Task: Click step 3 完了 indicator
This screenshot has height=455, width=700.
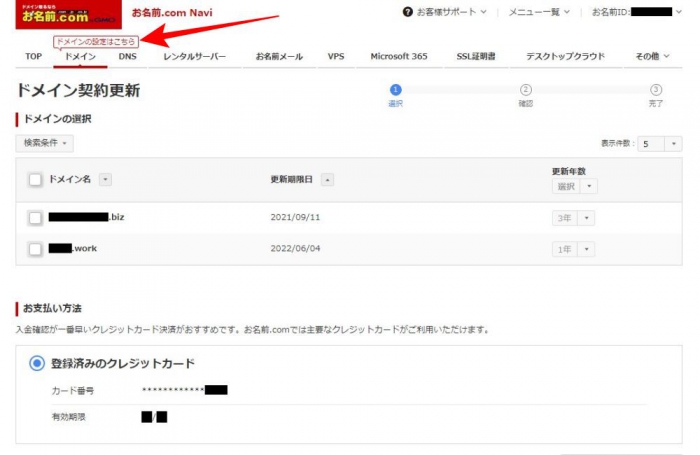Action: pos(655,95)
